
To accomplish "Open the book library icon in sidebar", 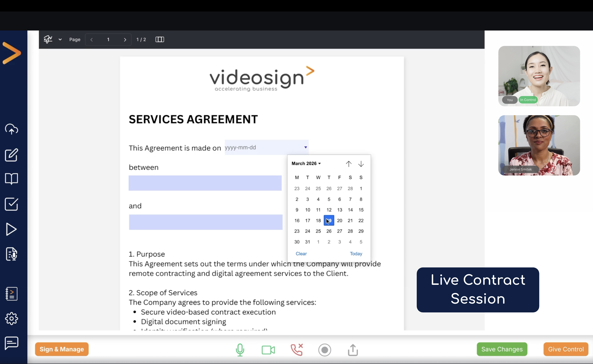I will [11, 179].
